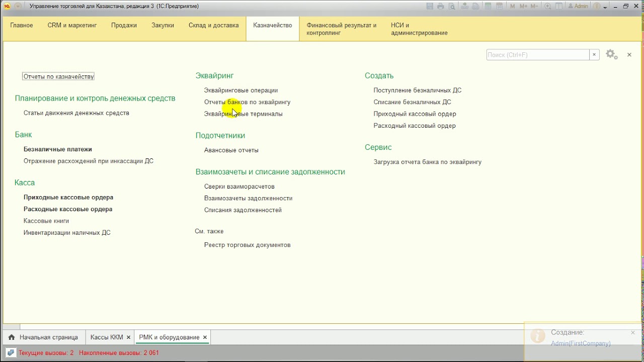Dismiss the Создание notification popup

(633, 333)
